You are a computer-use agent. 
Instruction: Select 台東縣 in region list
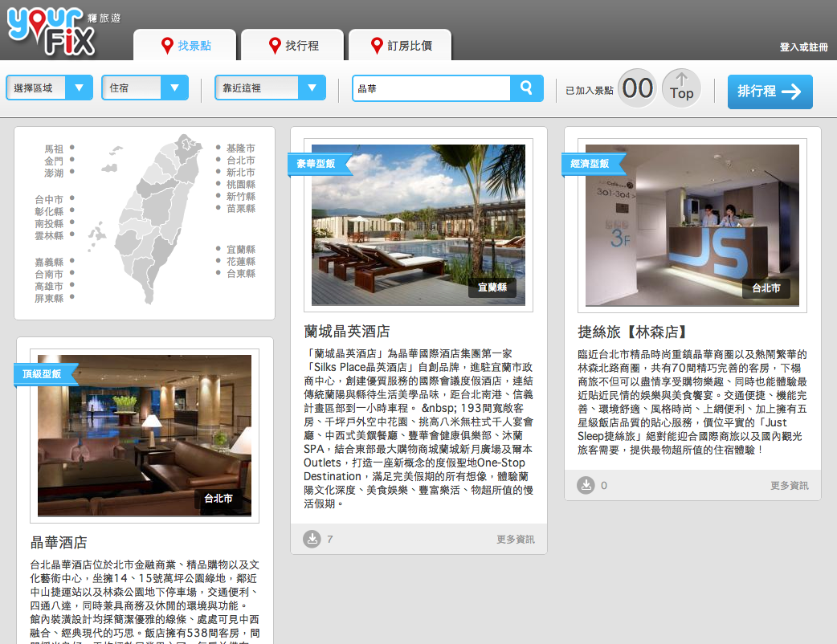tap(241, 274)
